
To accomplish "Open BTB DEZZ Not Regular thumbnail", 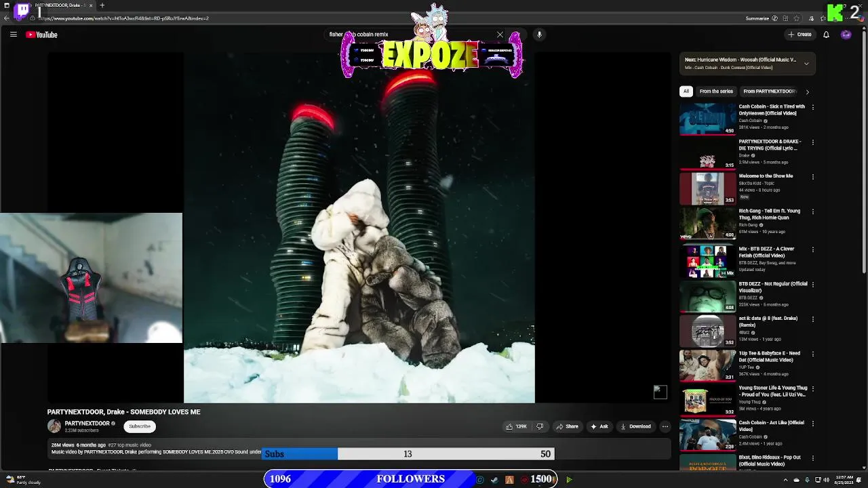I will tap(707, 296).
